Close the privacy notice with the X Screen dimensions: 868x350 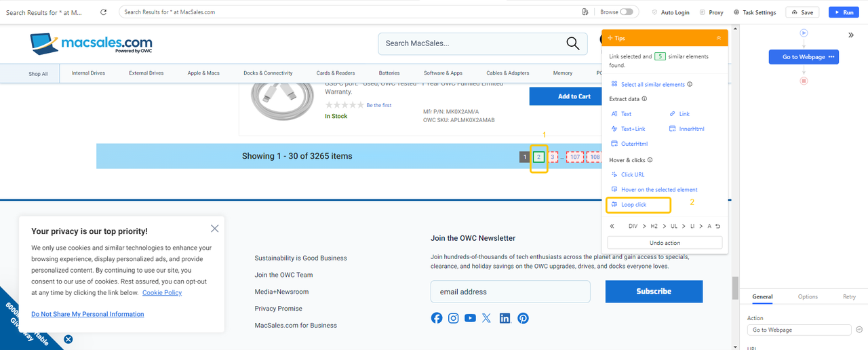click(215, 229)
